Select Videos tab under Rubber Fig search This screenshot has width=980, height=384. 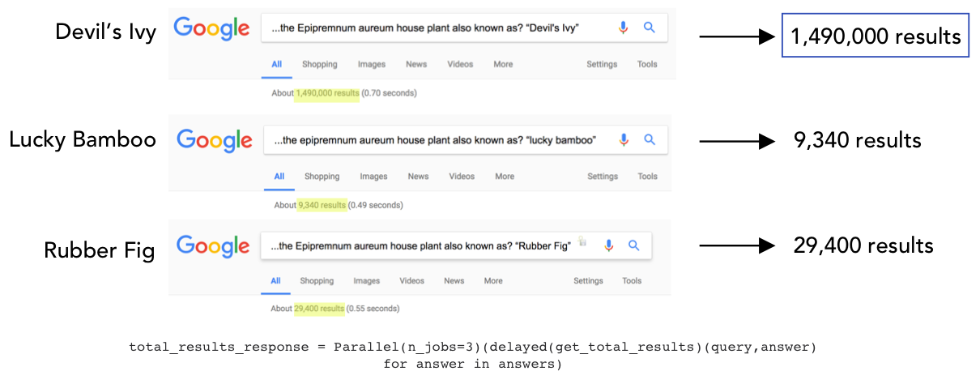click(412, 281)
